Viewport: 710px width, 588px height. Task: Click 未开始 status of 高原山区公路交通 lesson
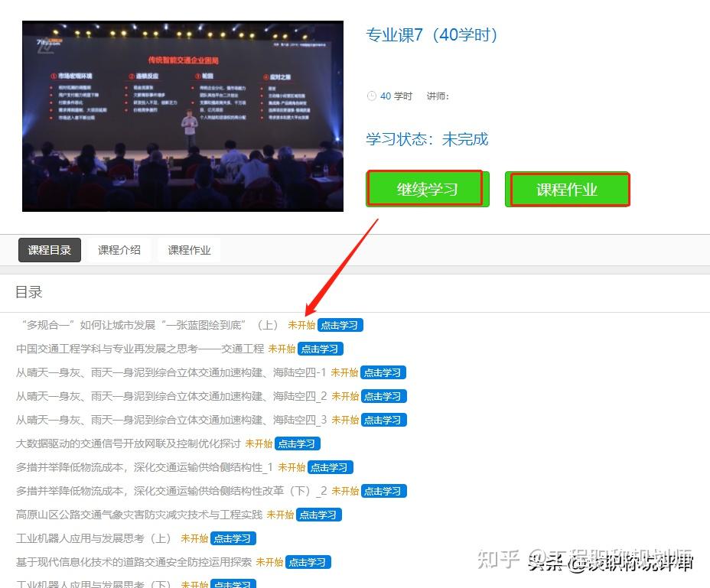pos(280,515)
